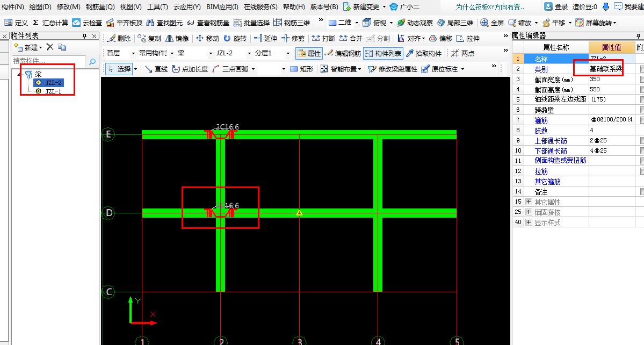This screenshot has width=644, height=345.
Task: Open 批量选择 batch select tool
Action: point(251,23)
